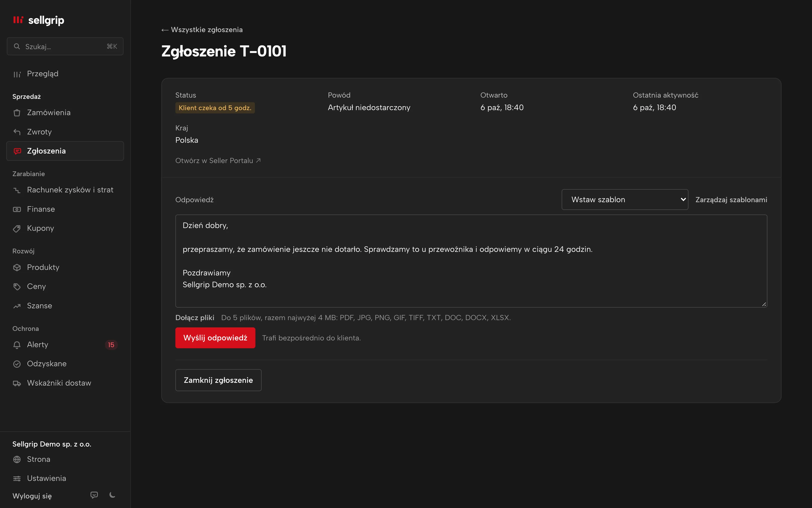Image resolution: width=812 pixels, height=508 pixels.
Task: Click the Polska country value
Action: [187, 140]
